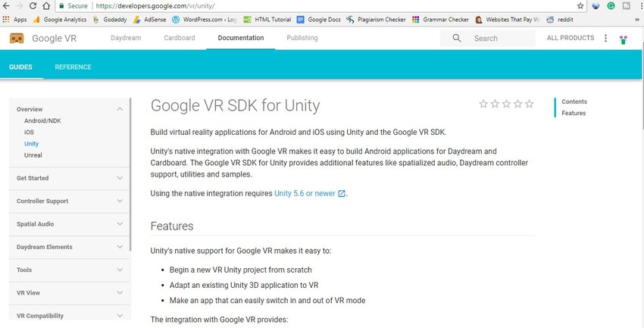
Task: Open the browser home page icon
Action: coord(46,6)
